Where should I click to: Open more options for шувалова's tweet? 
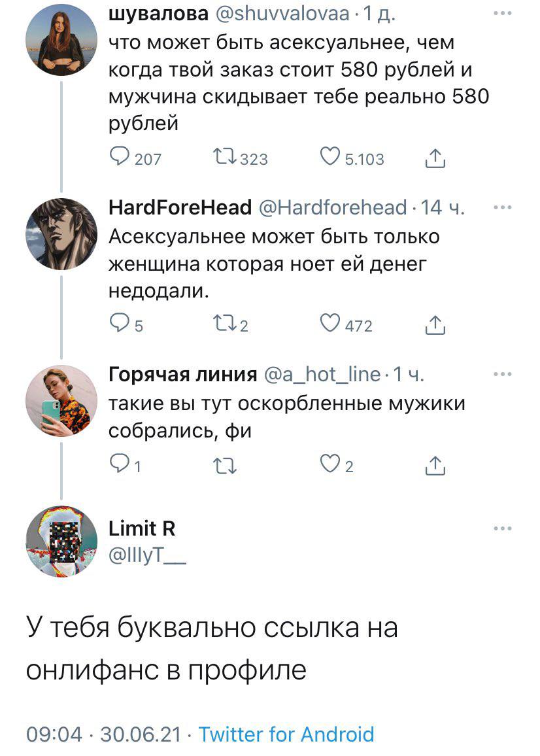click(502, 14)
